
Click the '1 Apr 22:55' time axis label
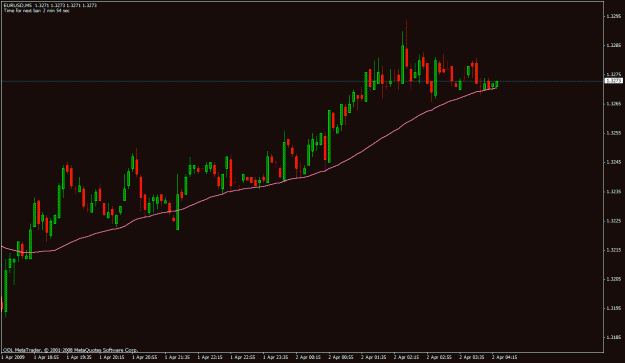(243, 357)
